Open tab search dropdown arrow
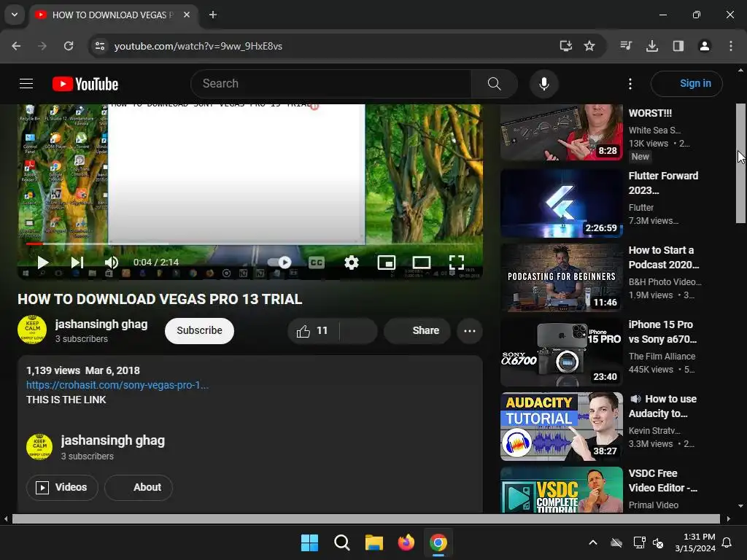Screen dimensions: 747x560 click(15, 15)
